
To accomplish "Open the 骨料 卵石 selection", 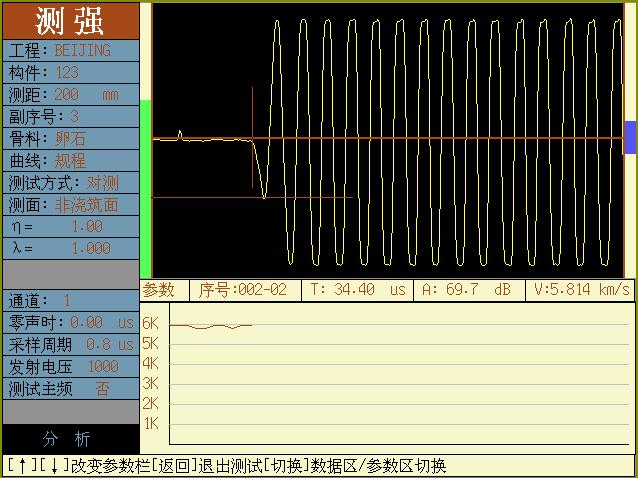I will [x=69, y=138].
